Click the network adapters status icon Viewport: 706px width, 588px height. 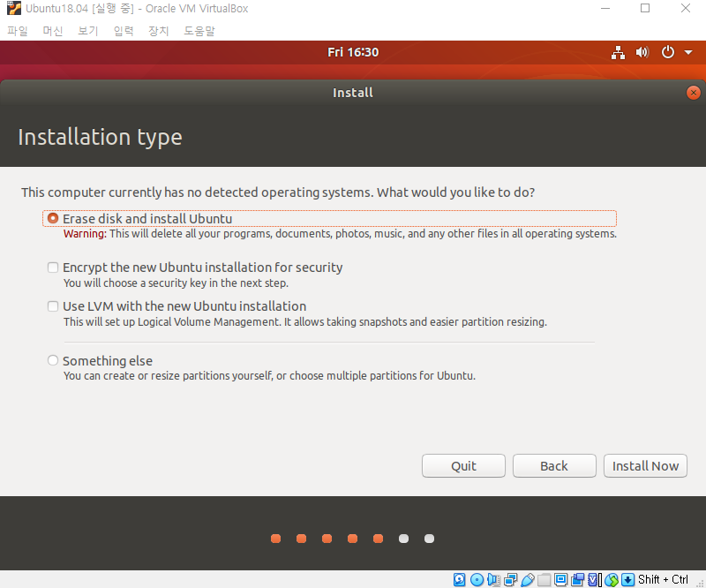point(510,579)
